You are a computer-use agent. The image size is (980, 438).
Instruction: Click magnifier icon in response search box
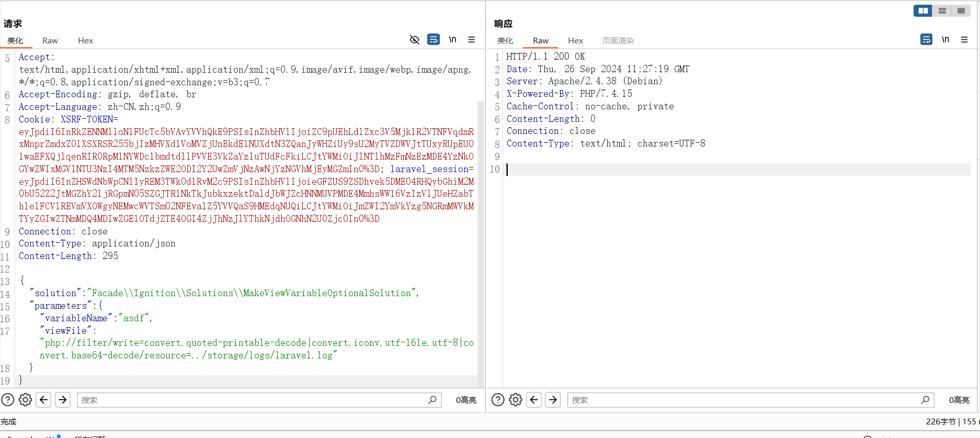coord(925,400)
